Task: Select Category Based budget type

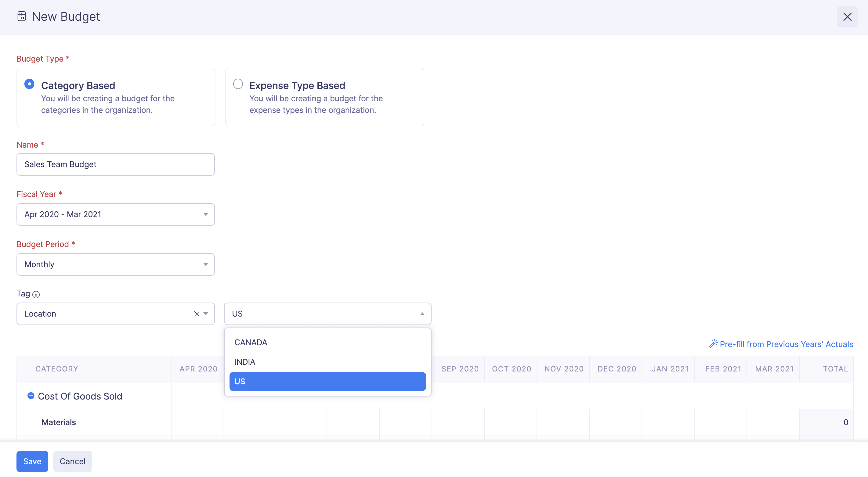Action: (x=29, y=84)
